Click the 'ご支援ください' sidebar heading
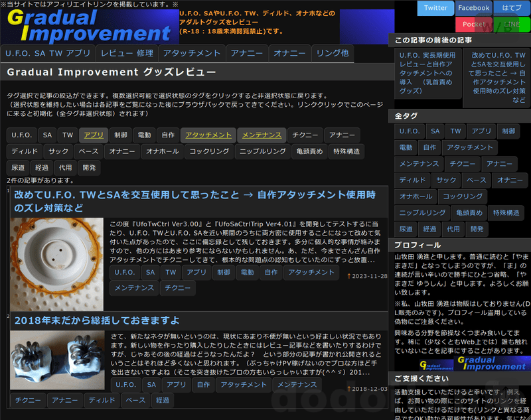This screenshot has height=420, width=531. click(421, 378)
